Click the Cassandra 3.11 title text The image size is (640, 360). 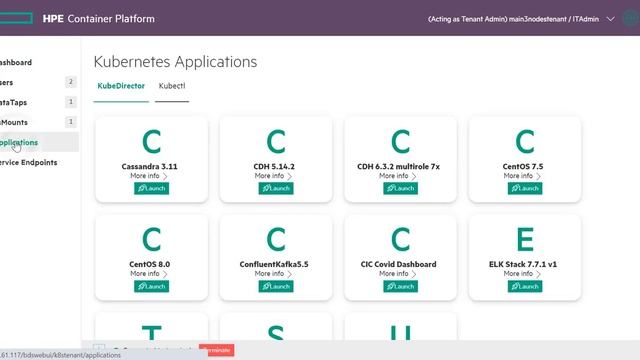pos(149,167)
